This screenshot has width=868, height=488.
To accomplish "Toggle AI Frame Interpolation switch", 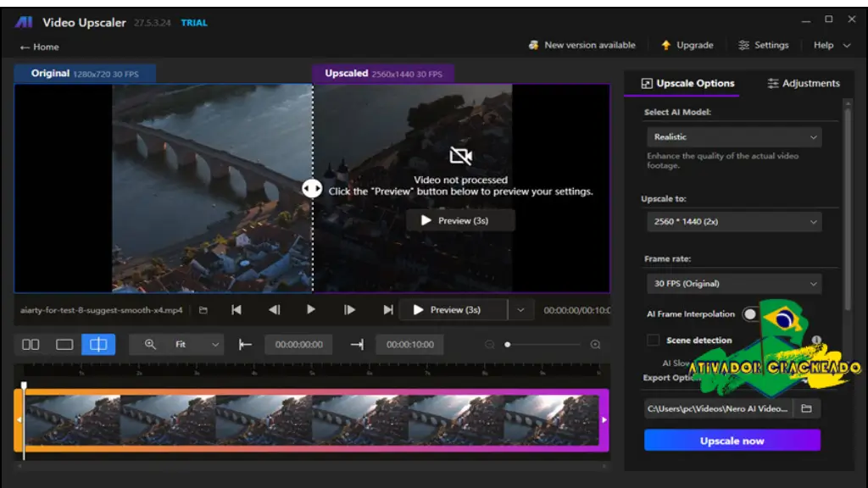I will click(751, 314).
